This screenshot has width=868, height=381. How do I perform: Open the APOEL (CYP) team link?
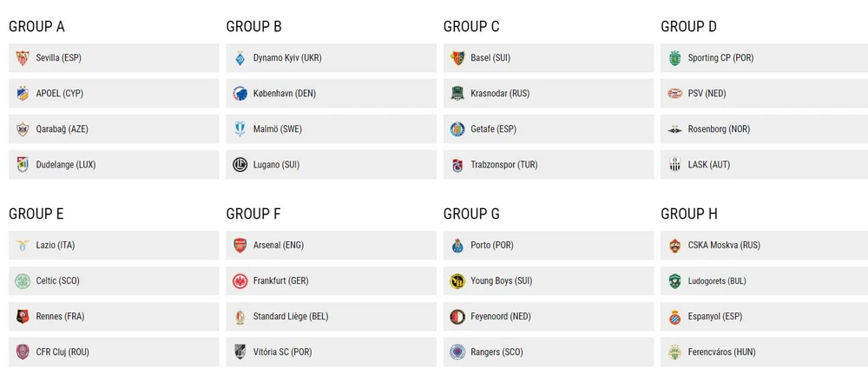(60, 94)
